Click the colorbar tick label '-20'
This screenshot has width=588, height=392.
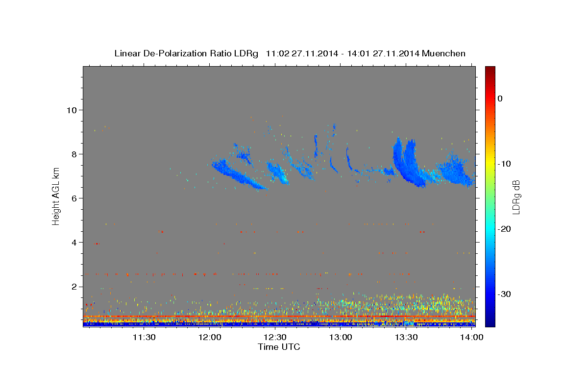[x=505, y=229]
